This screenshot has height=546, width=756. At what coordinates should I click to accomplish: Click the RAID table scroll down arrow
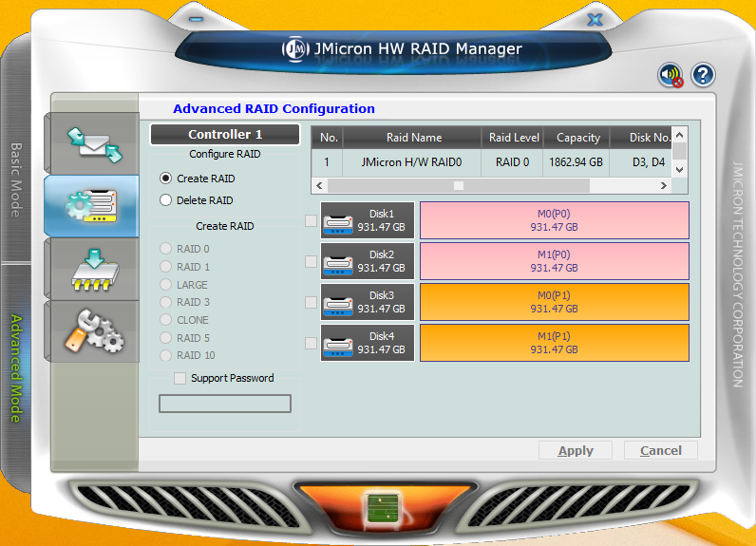(x=680, y=170)
